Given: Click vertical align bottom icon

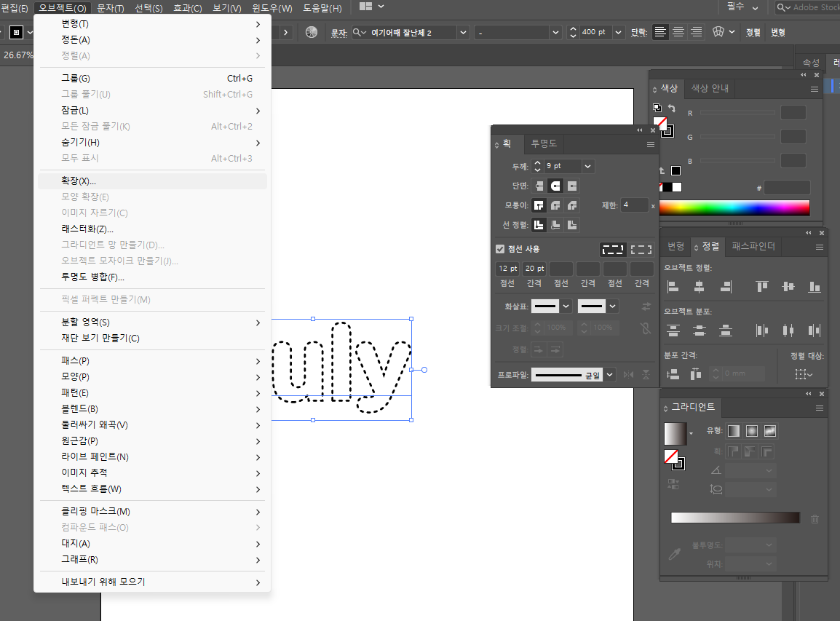Looking at the screenshot, I should (x=815, y=287).
